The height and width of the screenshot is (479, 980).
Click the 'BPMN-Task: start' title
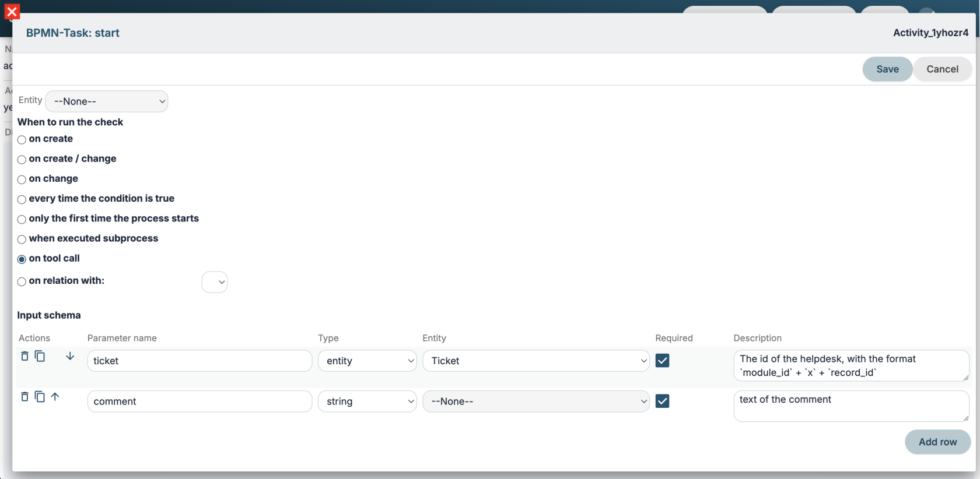(72, 33)
